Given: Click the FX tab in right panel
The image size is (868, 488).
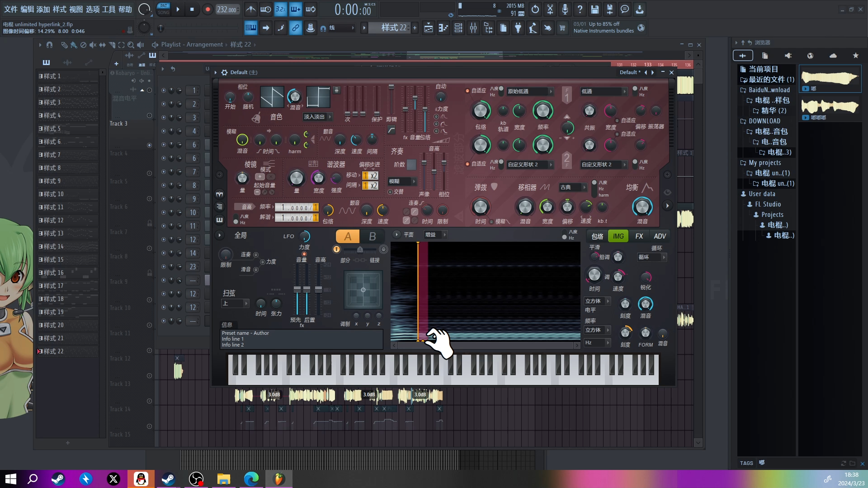Looking at the screenshot, I should [x=639, y=235].
